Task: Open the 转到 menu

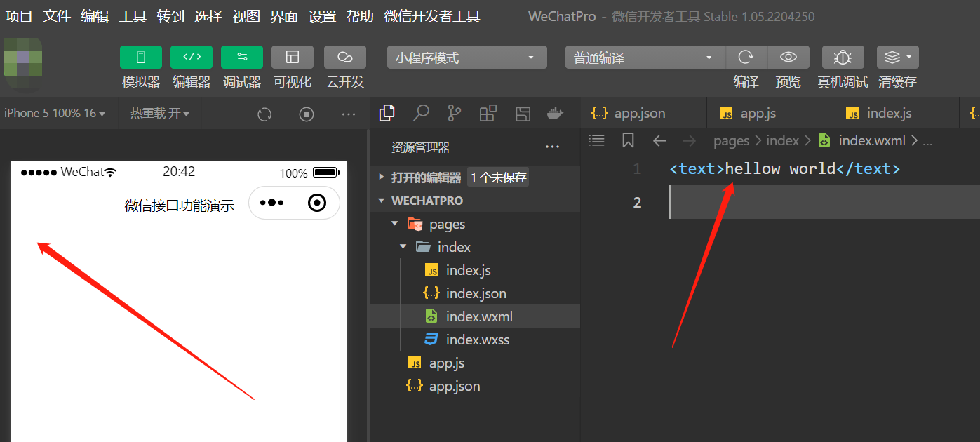Action: (x=170, y=16)
